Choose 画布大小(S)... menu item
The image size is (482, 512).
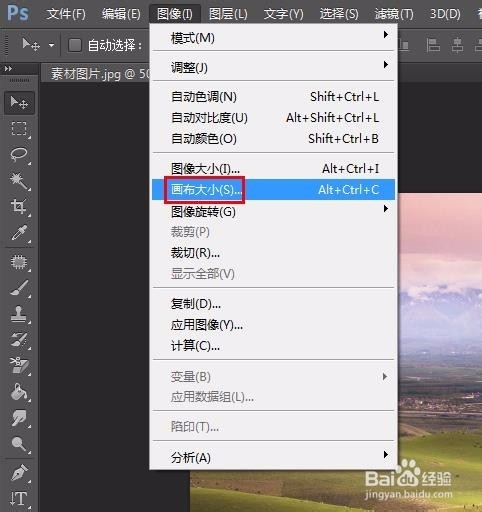(x=273, y=190)
